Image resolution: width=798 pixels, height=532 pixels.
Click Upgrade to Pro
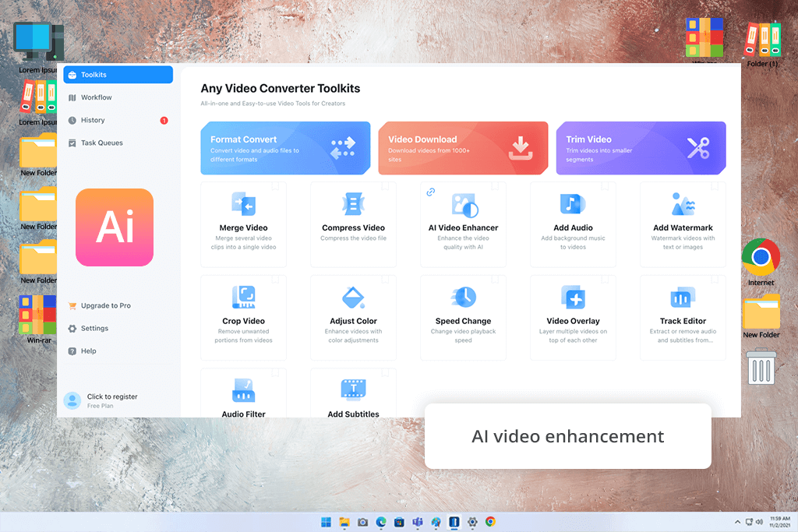coord(100,305)
